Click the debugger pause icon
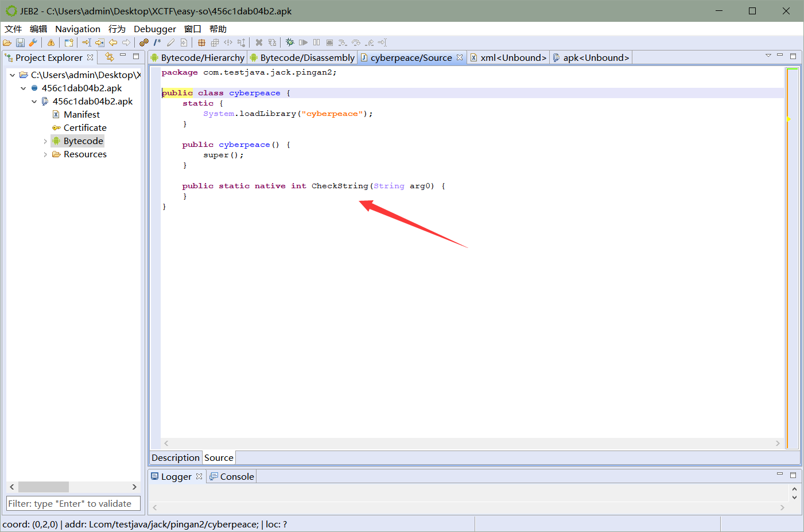The width and height of the screenshot is (804, 532). (316, 42)
